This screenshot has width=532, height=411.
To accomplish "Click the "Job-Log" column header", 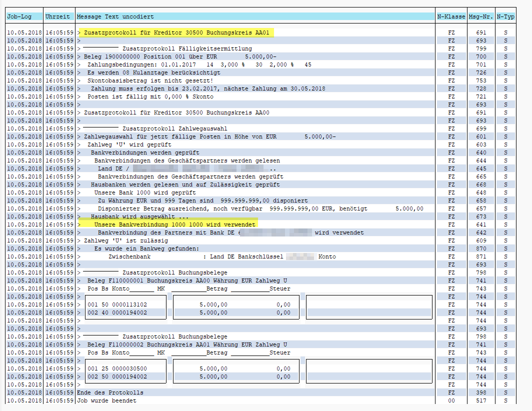I will click(19, 16).
